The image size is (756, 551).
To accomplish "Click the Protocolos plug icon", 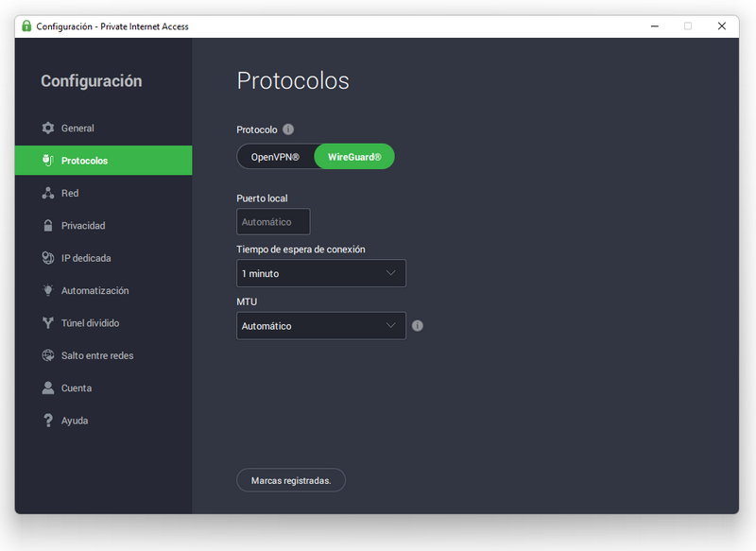I will [x=48, y=160].
